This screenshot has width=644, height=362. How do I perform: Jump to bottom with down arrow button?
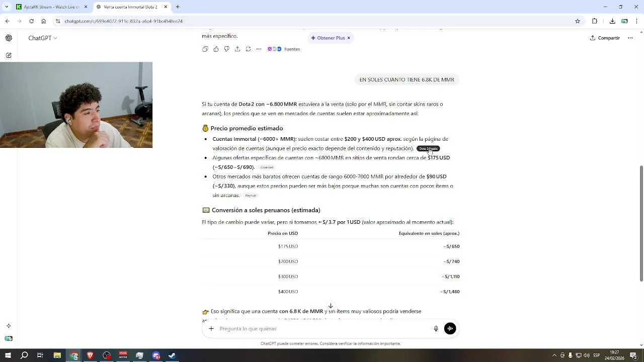pos(331,306)
